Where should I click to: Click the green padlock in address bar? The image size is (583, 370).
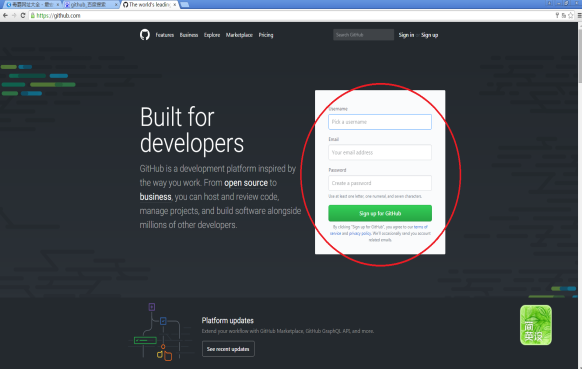click(x=33, y=15)
